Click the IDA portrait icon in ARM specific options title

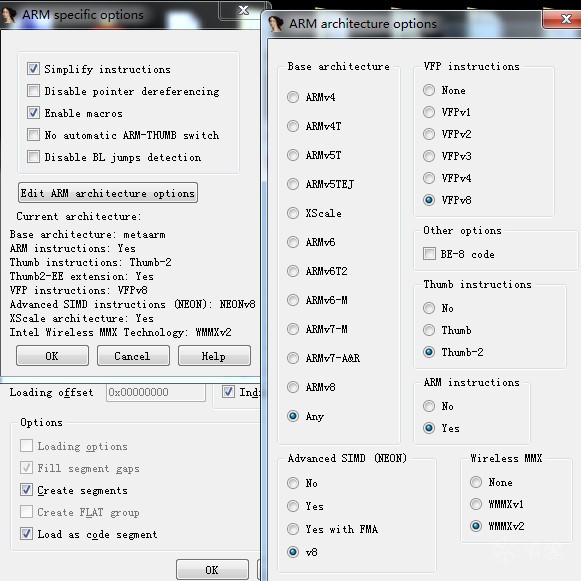click(x=9, y=15)
